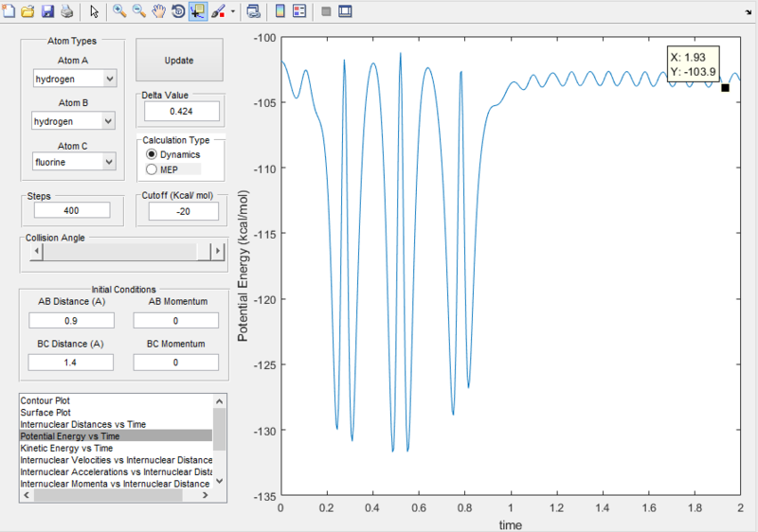Click the Steps input field
758x532 pixels.
coord(72,210)
